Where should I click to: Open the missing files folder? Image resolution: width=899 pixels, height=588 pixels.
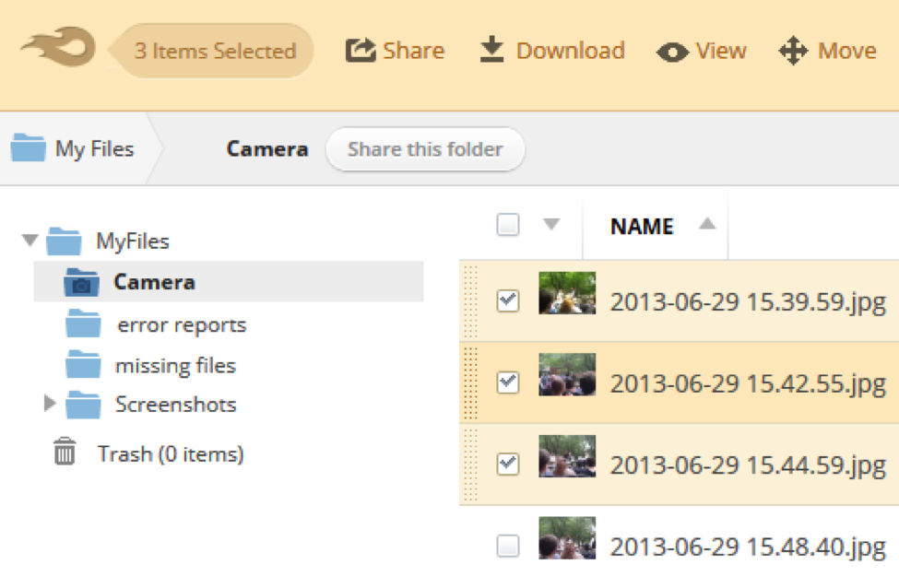[175, 365]
